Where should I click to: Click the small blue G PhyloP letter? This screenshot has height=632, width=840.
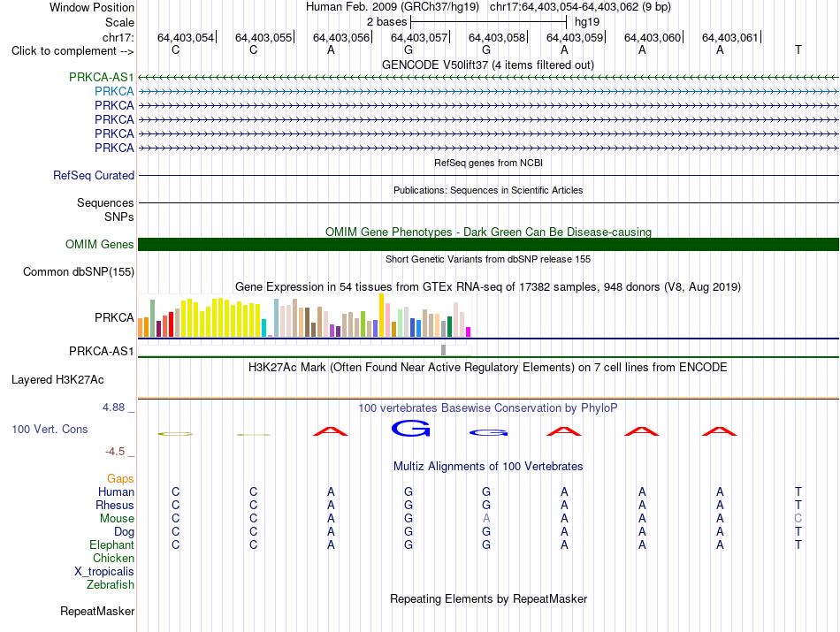click(489, 433)
